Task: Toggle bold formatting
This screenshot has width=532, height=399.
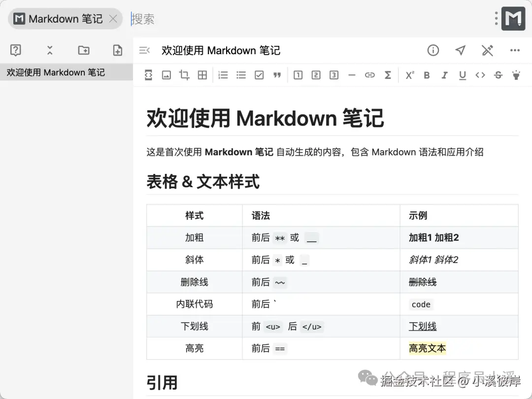Action: click(427, 75)
